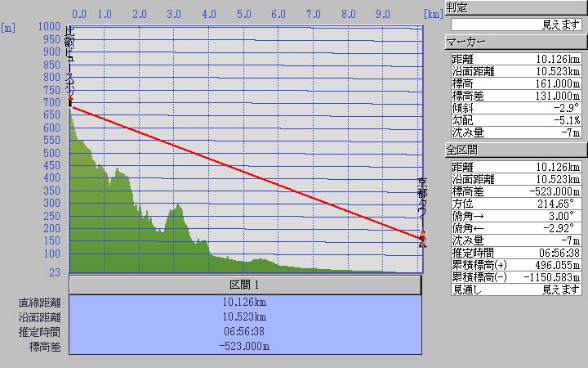Click the 判定 panel header
The height and width of the screenshot is (368, 588).
click(x=516, y=8)
